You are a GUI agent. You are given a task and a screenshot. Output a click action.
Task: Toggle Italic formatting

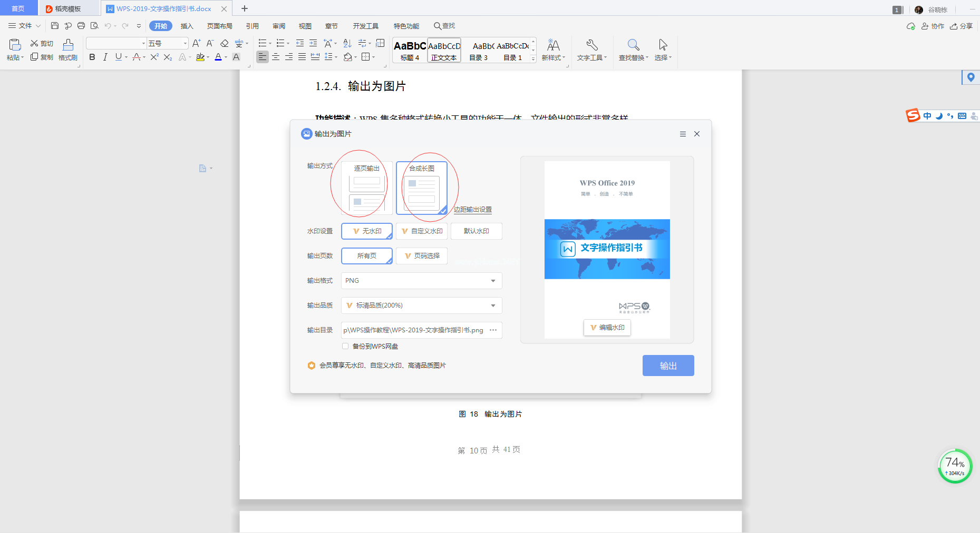(105, 57)
